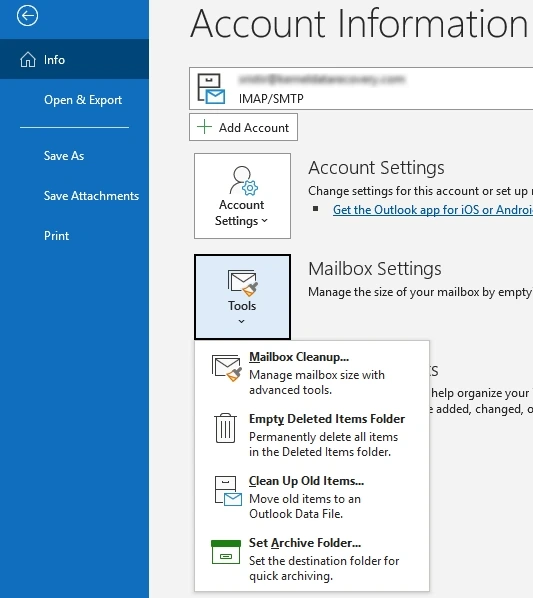The height and width of the screenshot is (598, 533).
Task: Click 'Move old items to an Outlook Data File'
Action: pyautogui.click(x=305, y=506)
